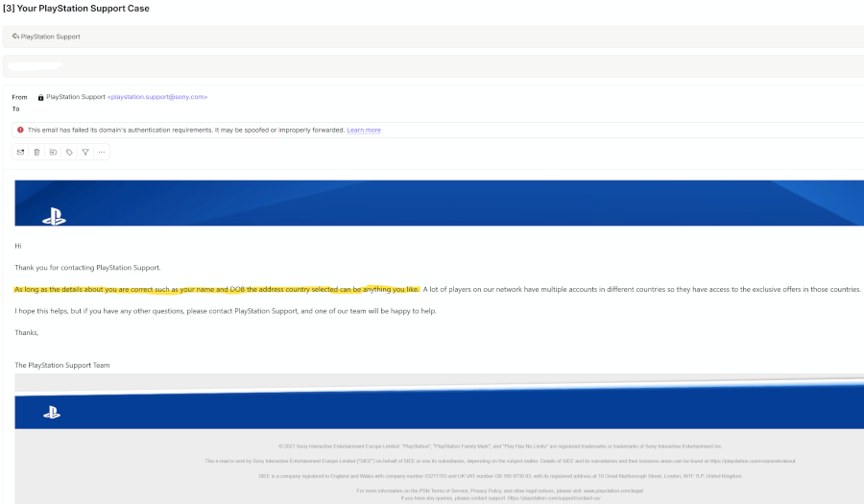
Task: Click "A lot of players on our network" sentence
Action: pos(642,289)
